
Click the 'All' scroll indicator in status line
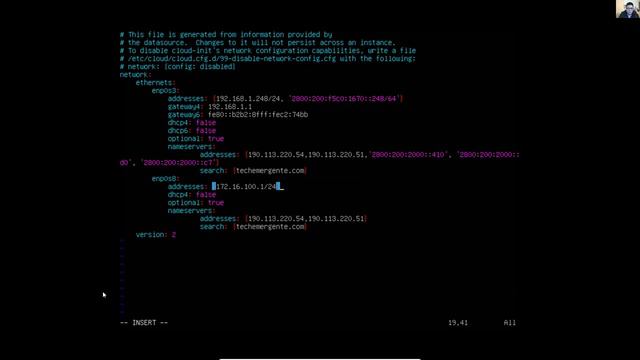(510, 322)
